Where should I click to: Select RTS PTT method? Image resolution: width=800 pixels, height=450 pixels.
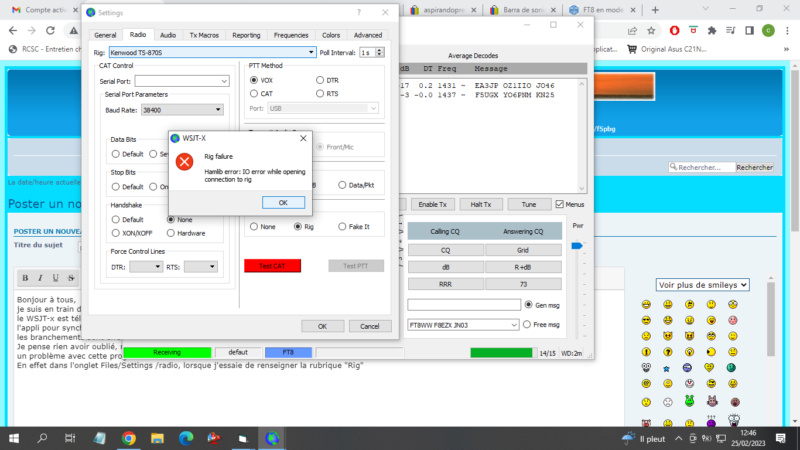pyautogui.click(x=320, y=93)
